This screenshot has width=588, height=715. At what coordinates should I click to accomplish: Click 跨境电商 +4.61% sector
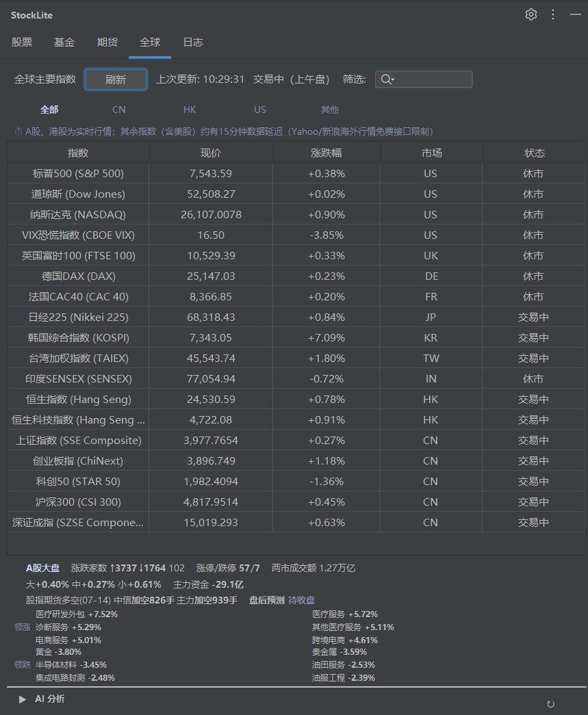345,640
